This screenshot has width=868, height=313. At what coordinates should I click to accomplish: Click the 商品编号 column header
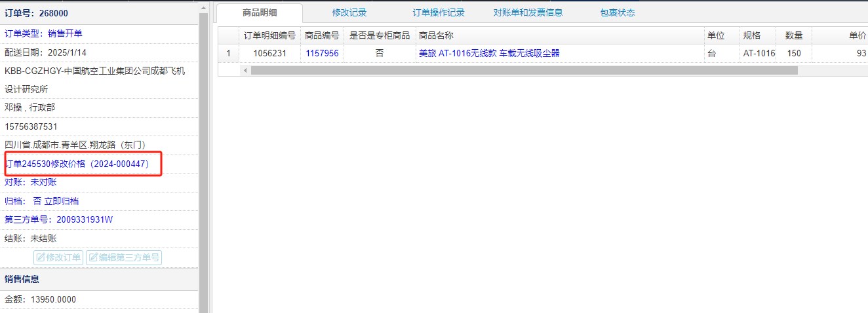[322, 35]
